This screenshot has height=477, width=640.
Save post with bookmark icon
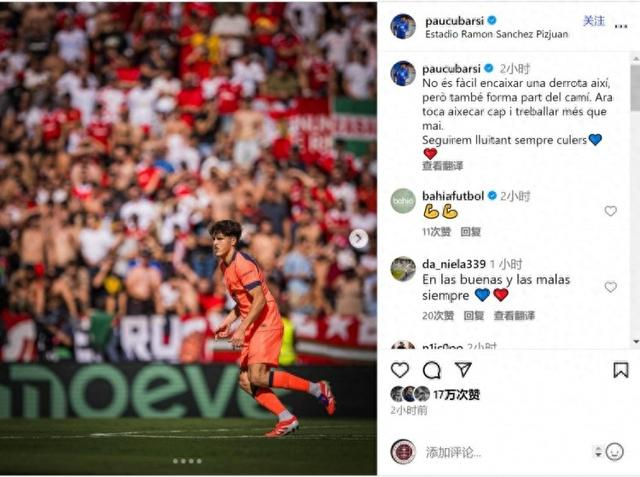click(620, 370)
